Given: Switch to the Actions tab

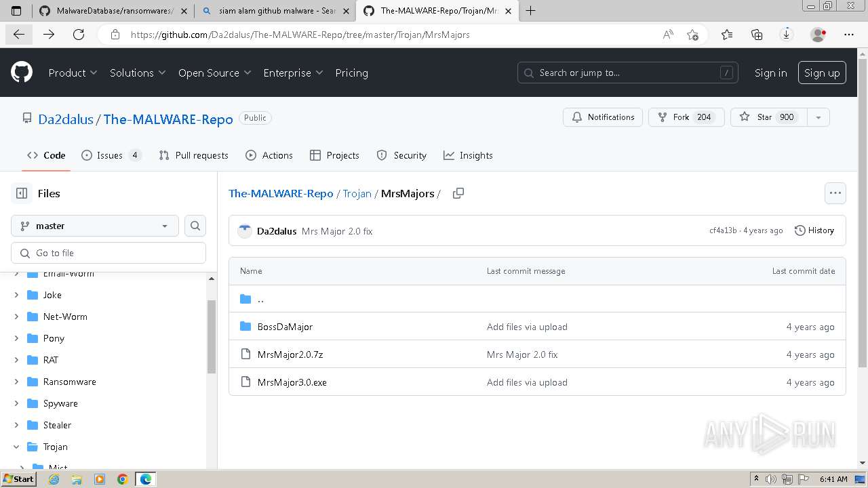Looking at the screenshot, I should point(269,155).
